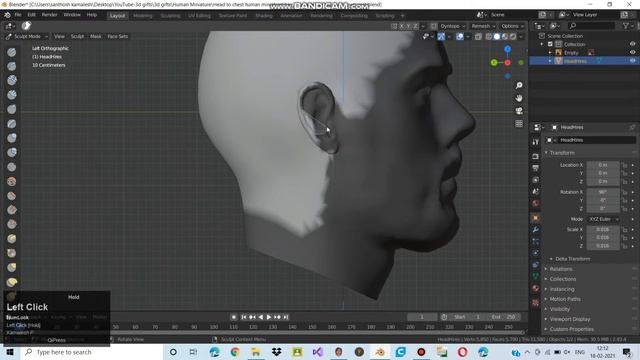Click the play animation button
Image resolution: width=640 pixels, height=360 pixels.
269,317
